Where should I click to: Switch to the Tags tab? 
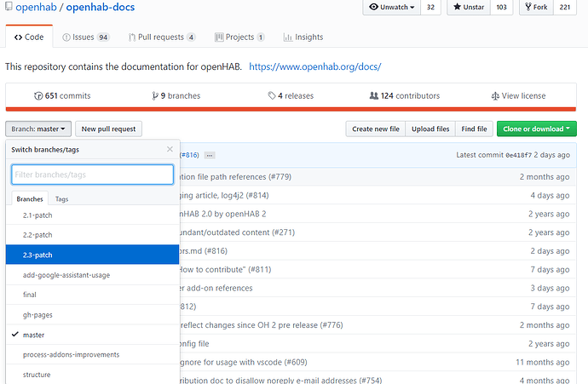62,198
